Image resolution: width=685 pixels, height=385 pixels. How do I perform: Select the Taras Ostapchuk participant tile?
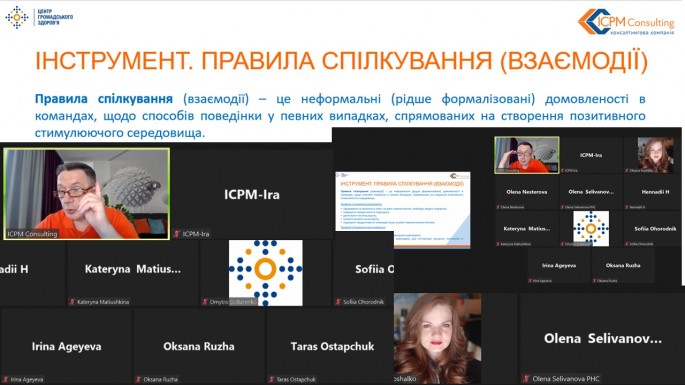330,347
